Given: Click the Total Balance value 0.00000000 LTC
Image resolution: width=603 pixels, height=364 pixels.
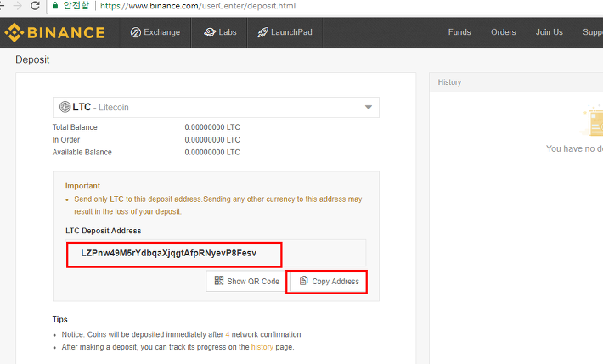Looking at the screenshot, I should [x=212, y=127].
